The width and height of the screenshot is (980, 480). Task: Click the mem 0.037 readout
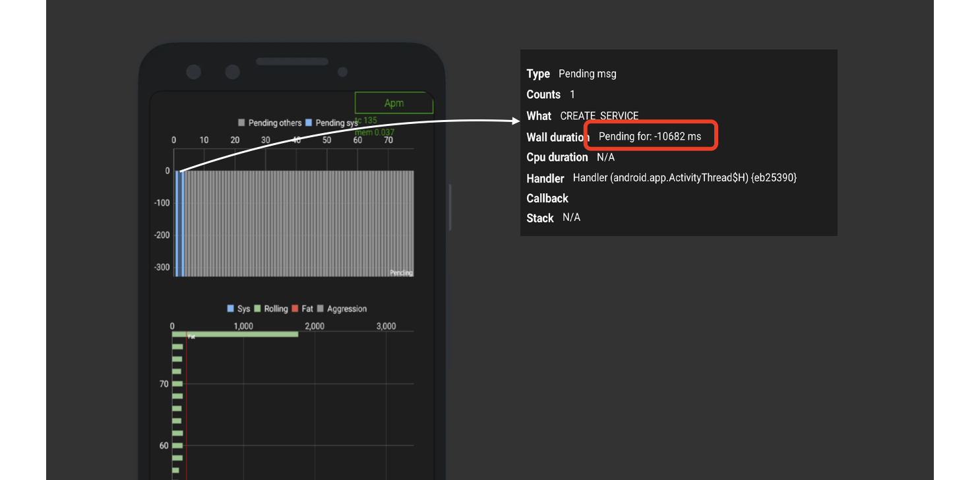[x=375, y=133]
